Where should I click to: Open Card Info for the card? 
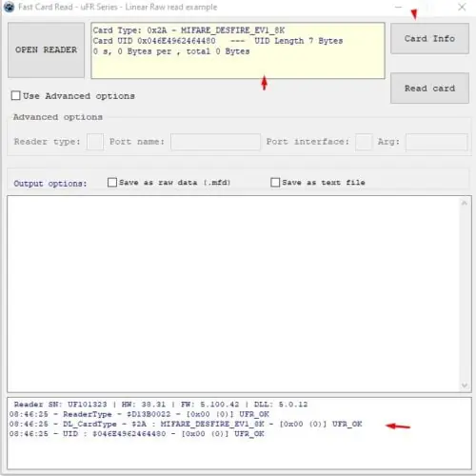click(x=429, y=38)
